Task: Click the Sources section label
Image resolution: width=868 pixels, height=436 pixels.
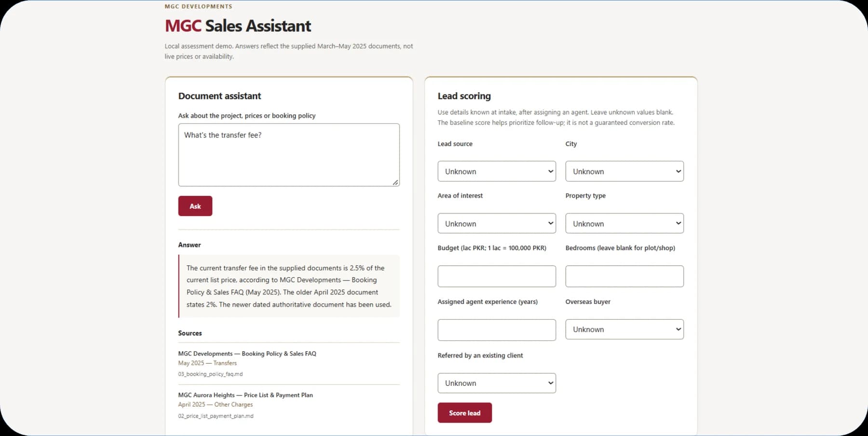Action: [x=190, y=333]
